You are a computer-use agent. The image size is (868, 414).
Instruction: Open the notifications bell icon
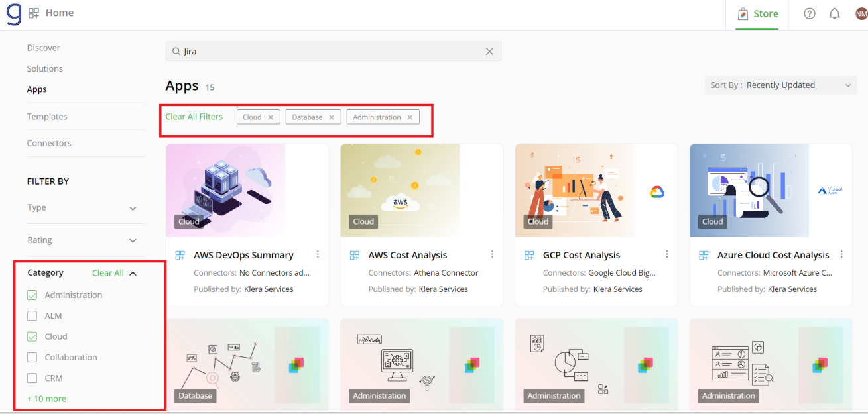835,13
